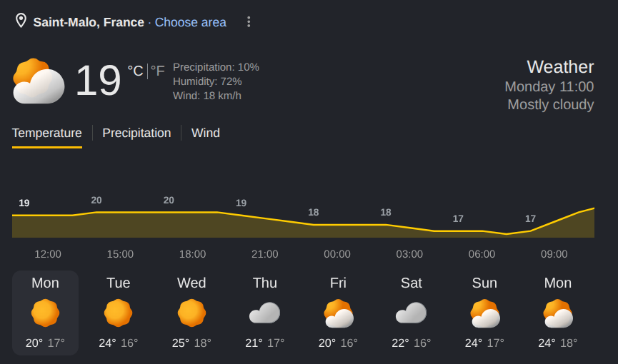
Task: Select the last Mon forecast day
Action: point(558,313)
